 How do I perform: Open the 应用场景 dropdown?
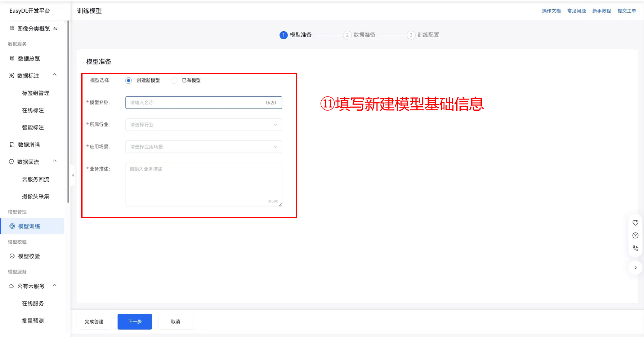[x=203, y=147]
